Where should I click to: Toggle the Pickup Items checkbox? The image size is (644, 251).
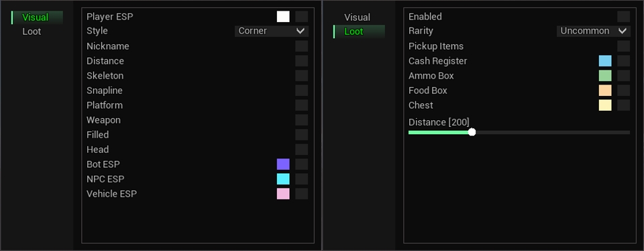pyautogui.click(x=623, y=46)
